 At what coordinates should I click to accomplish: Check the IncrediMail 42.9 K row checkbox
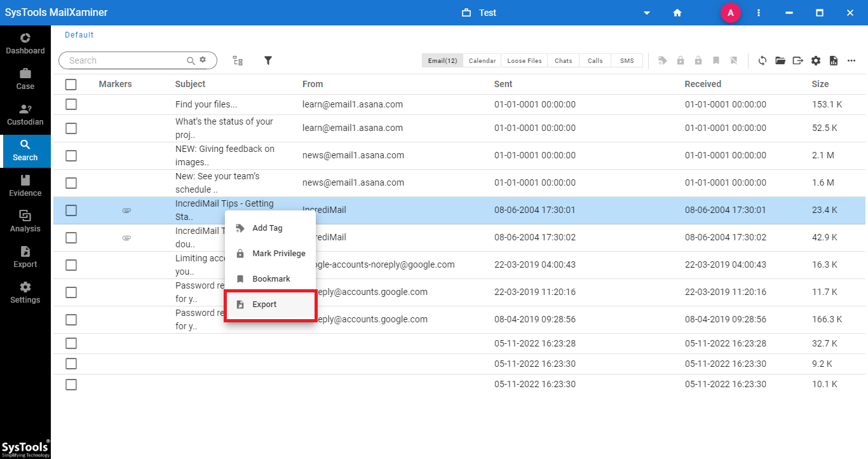tap(71, 238)
